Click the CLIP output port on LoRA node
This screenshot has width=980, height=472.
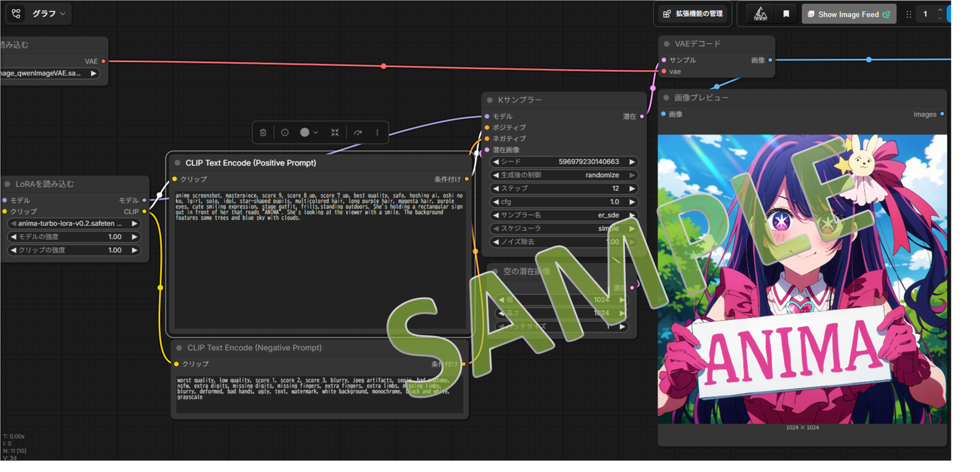(144, 211)
